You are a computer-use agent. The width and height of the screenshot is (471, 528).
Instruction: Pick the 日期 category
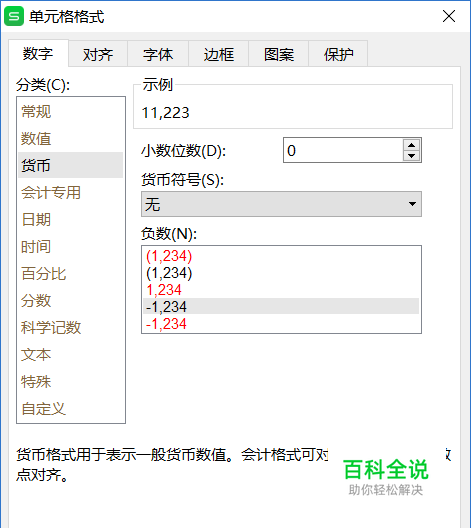point(70,220)
